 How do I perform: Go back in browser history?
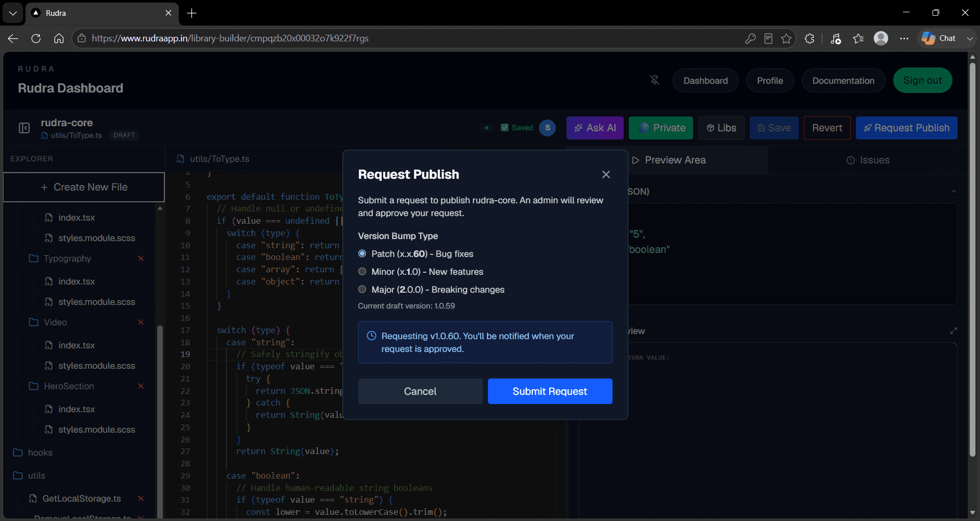(13, 38)
